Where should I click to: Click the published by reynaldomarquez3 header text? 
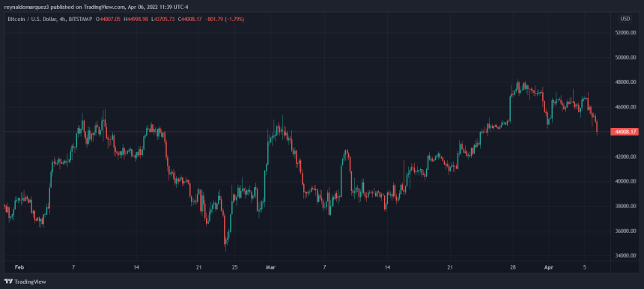tap(97, 7)
